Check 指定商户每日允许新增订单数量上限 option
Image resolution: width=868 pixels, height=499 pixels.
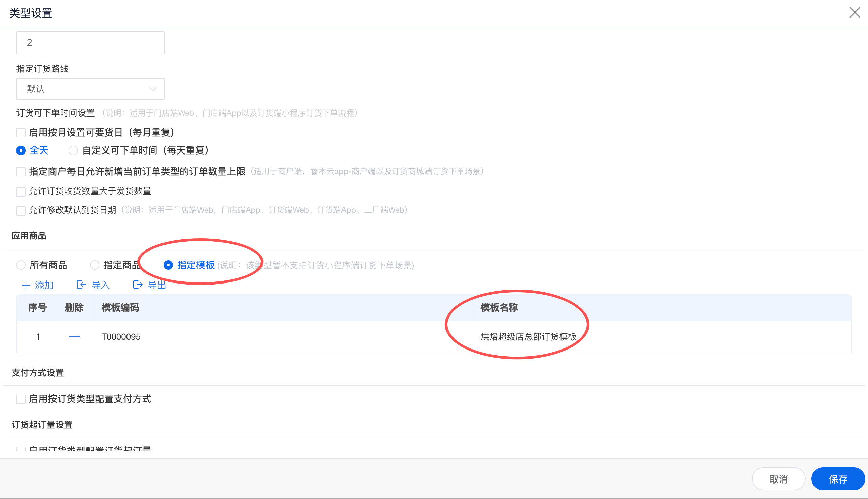click(21, 172)
